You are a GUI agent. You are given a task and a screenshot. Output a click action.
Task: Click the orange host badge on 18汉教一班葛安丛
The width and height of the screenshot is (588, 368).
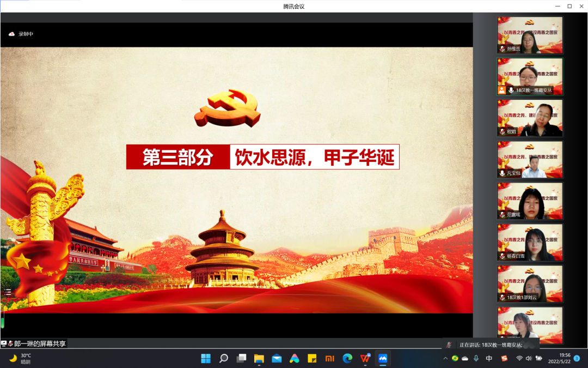(x=502, y=90)
